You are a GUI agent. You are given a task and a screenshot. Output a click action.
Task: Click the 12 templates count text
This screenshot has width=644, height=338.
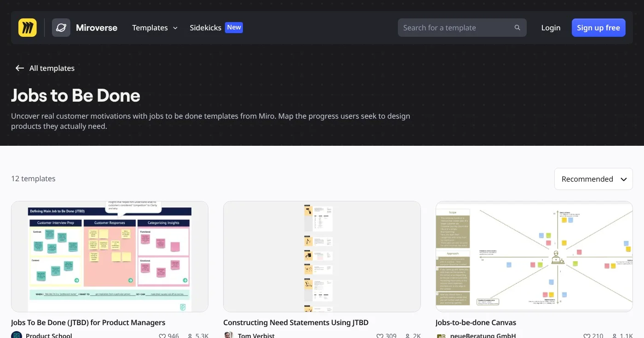click(33, 178)
